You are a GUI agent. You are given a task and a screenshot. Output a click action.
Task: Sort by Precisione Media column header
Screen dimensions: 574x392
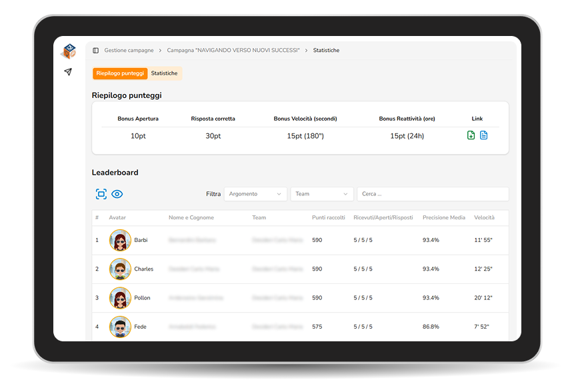click(x=444, y=217)
